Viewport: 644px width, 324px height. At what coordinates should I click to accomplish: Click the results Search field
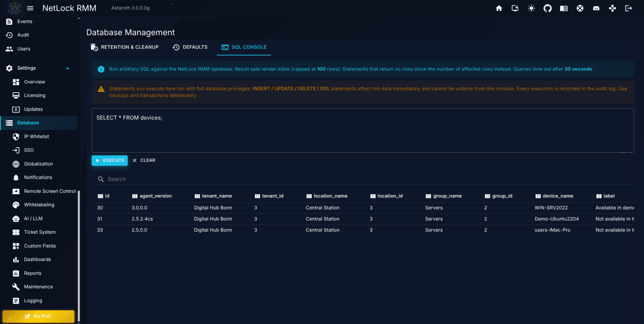[364, 179]
